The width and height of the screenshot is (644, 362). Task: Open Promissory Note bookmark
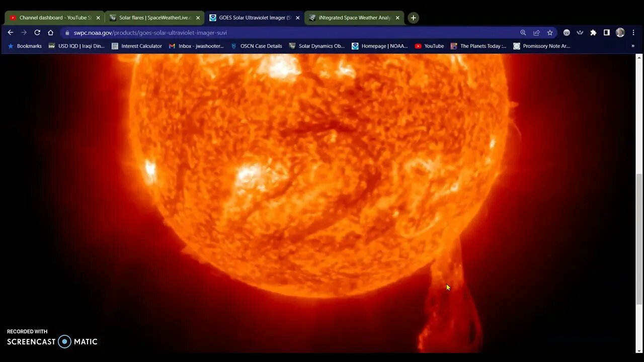[x=542, y=46]
